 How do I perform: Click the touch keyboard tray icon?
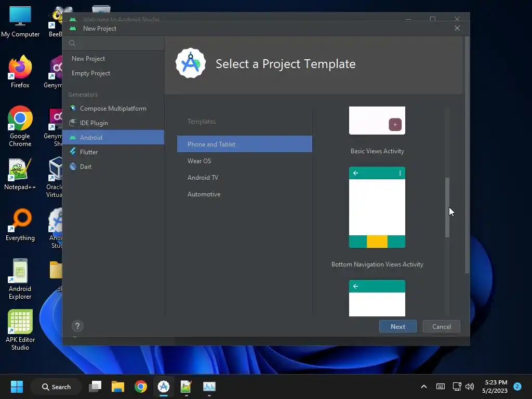441,387
